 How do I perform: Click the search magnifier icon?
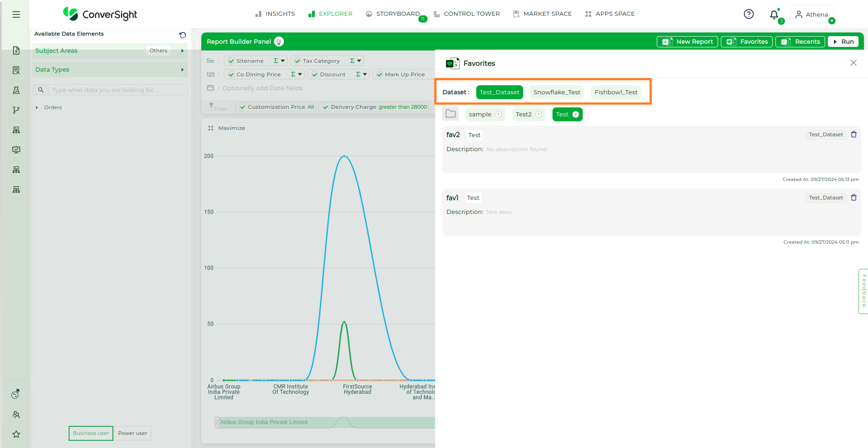[41, 90]
